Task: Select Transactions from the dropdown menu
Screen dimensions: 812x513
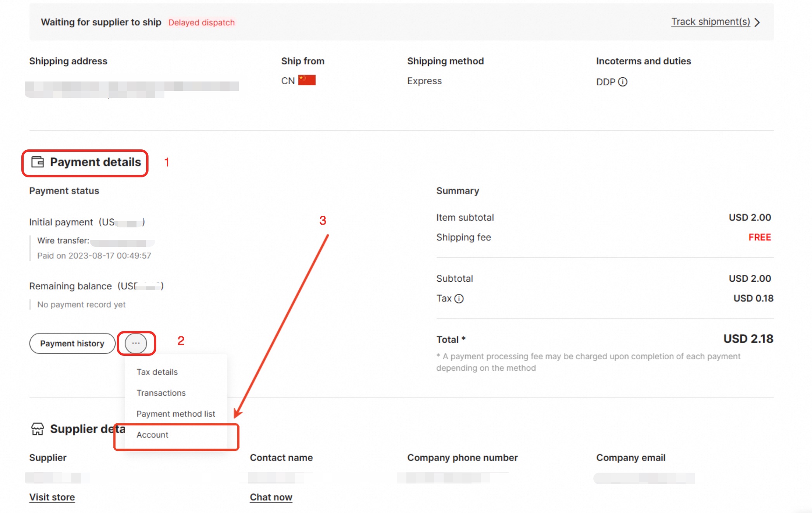Action: [x=161, y=393]
